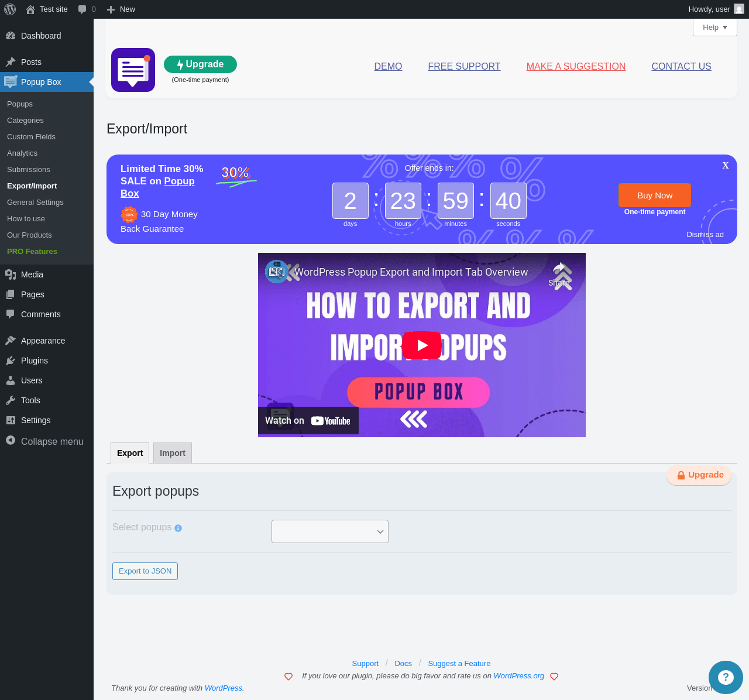Click the YouTube Share arrow icon

pyautogui.click(x=559, y=269)
